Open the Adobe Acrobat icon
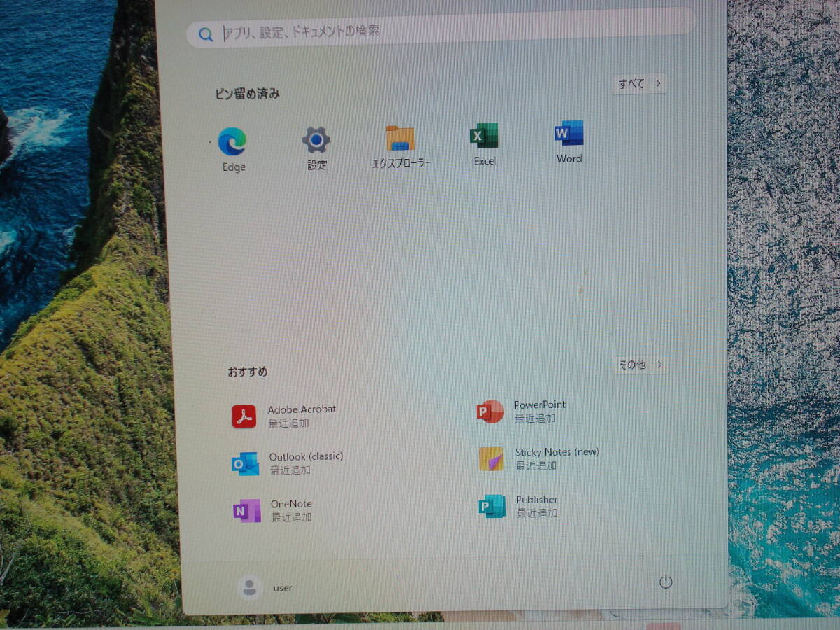This screenshot has width=840, height=630. point(244,416)
